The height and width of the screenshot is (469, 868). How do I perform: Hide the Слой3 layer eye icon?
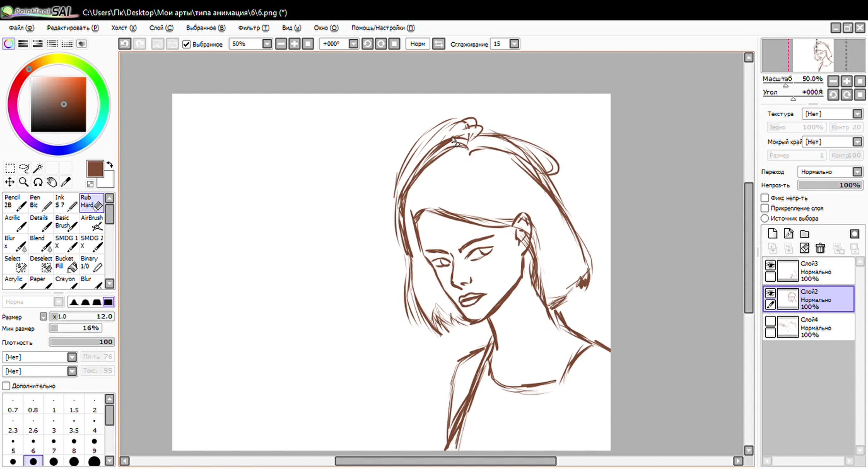point(770,265)
